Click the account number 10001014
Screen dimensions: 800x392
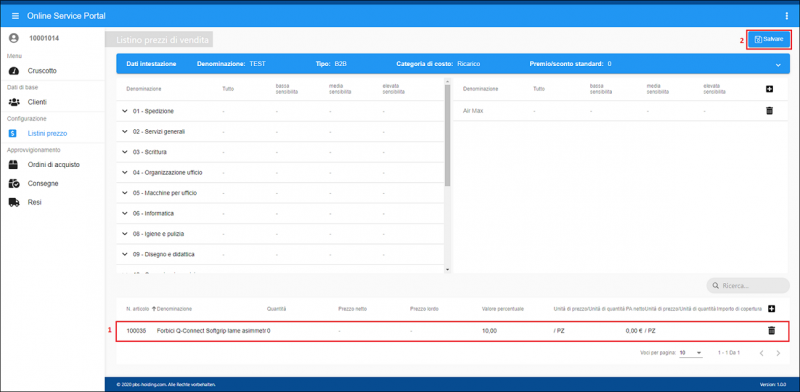[x=44, y=38]
